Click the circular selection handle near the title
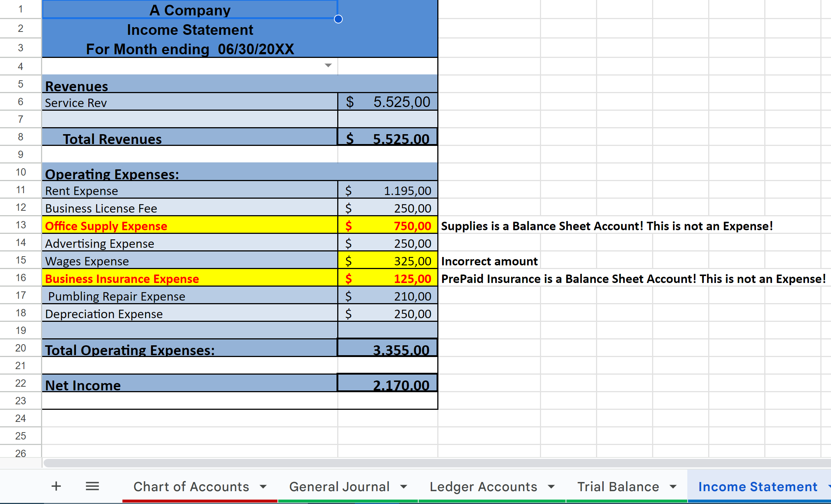This screenshot has width=831, height=504. 337,19
